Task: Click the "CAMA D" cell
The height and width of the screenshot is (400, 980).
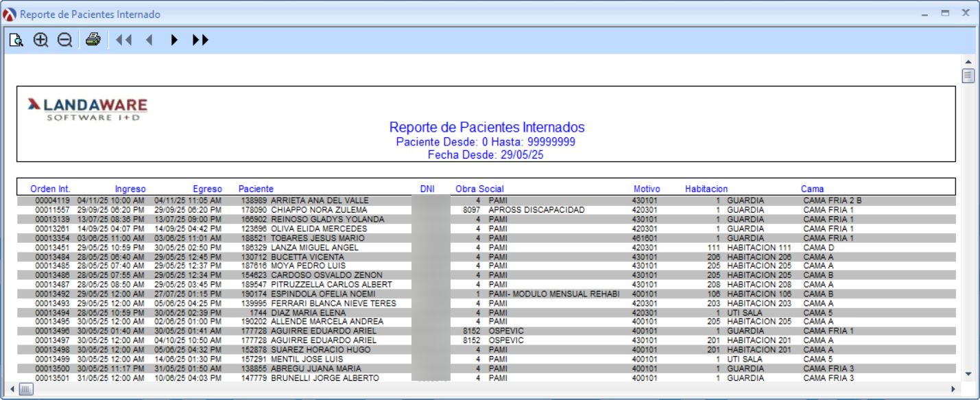Action: [x=819, y=247]
